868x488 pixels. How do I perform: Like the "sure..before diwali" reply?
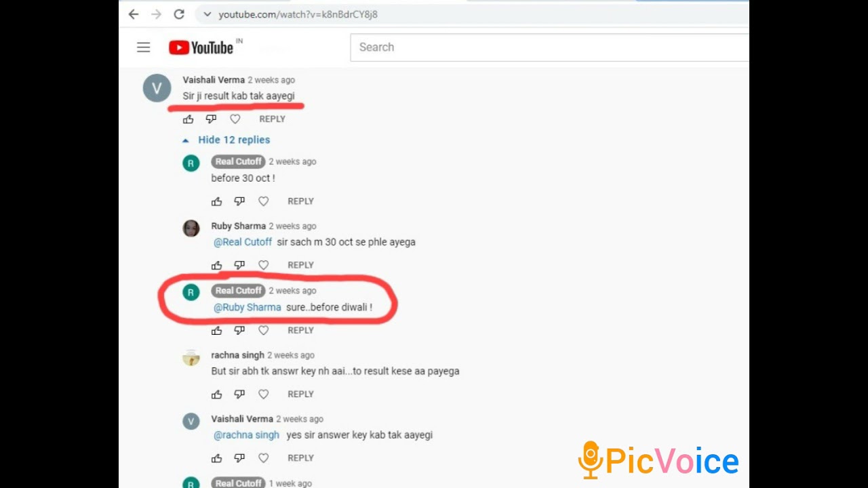(x=216, y=330)
